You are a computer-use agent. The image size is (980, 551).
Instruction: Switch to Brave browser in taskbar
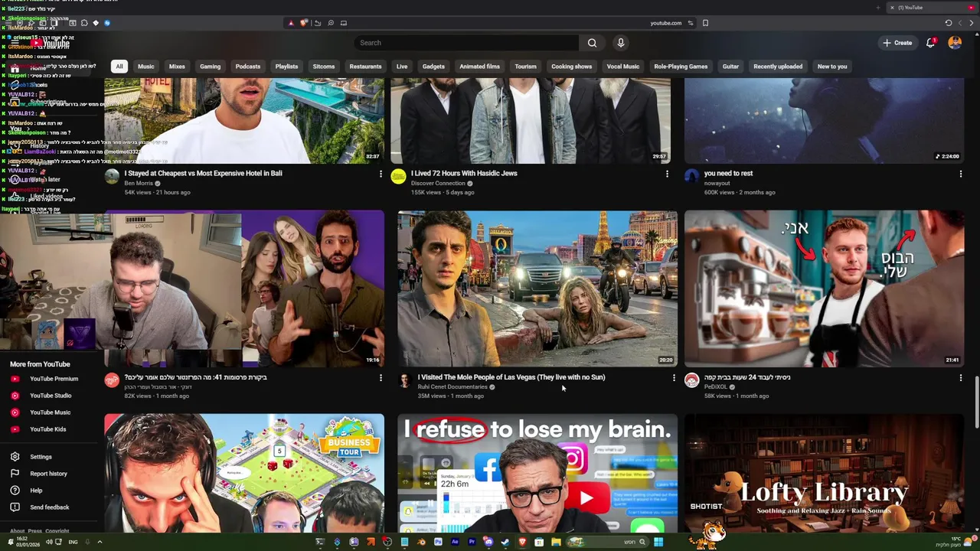522,542
